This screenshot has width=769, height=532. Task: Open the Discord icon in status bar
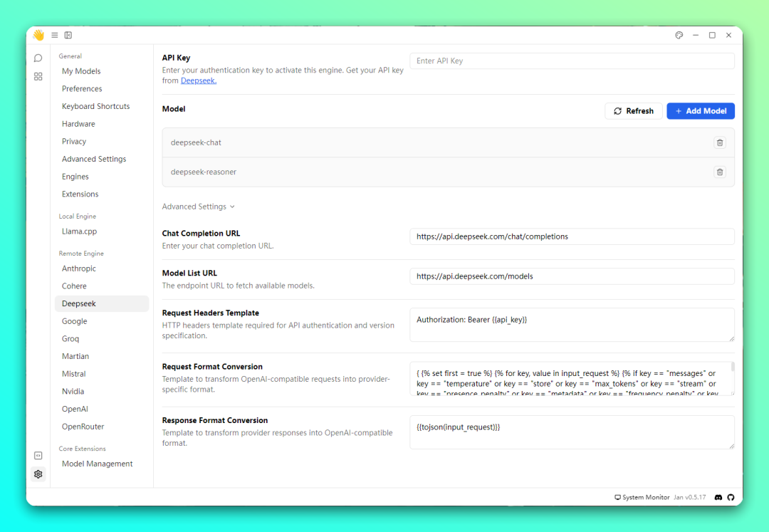click(x=718, y=497)
